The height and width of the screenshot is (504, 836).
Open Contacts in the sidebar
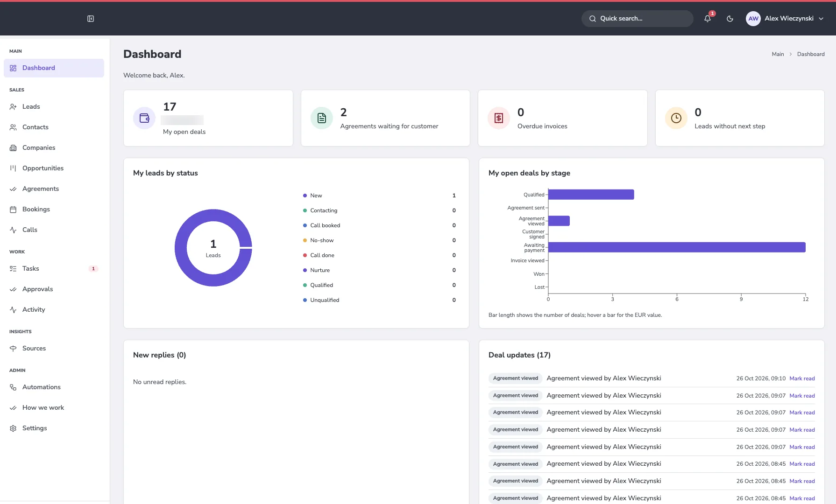point(54,127)
